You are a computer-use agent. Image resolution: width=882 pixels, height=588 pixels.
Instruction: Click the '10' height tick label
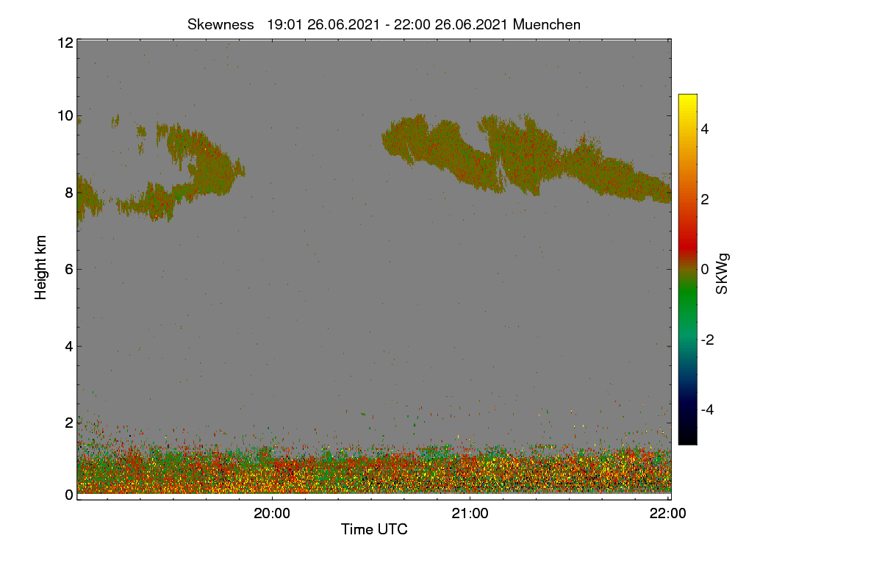pos(65,115)
